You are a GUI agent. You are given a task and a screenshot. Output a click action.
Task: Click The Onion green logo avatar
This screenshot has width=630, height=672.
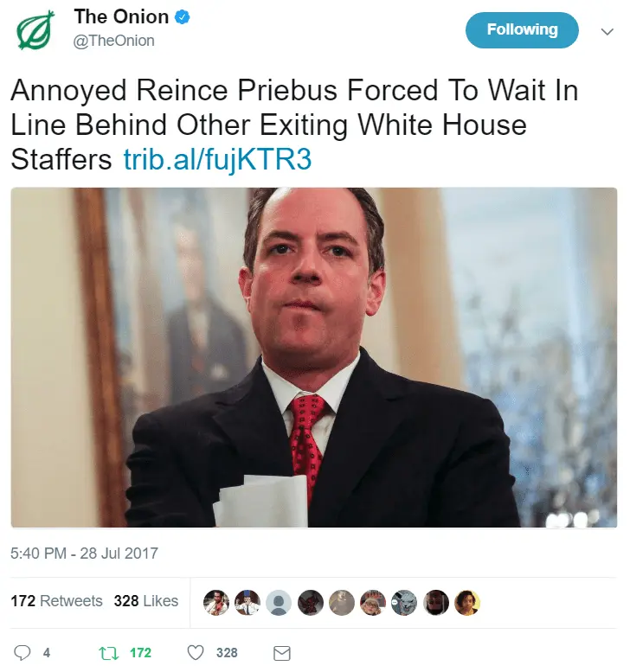(35, 30)
